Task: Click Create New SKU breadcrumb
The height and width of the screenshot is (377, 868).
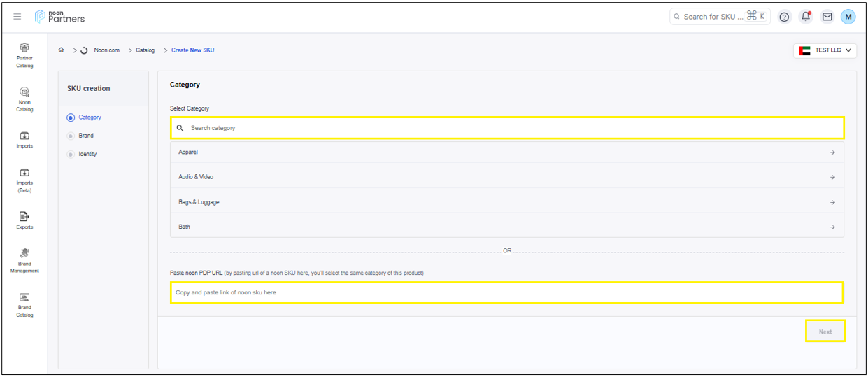Action: tap(193, 50)
